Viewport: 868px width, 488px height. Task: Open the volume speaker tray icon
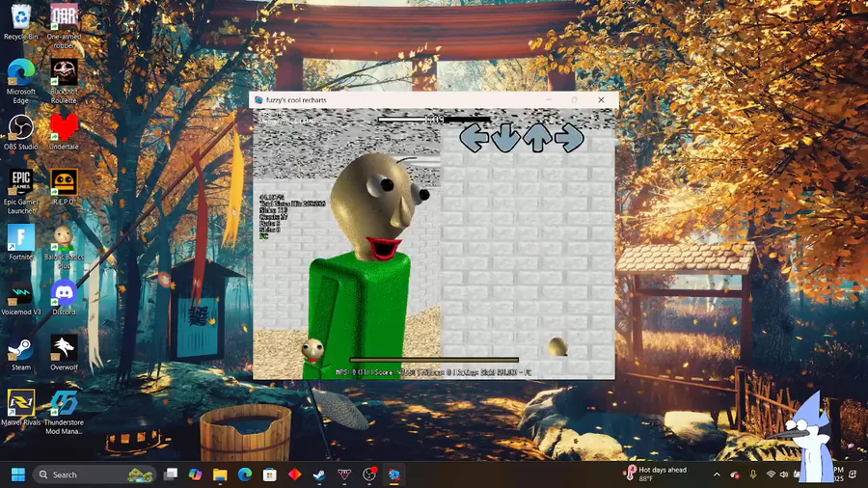[784, 474]
